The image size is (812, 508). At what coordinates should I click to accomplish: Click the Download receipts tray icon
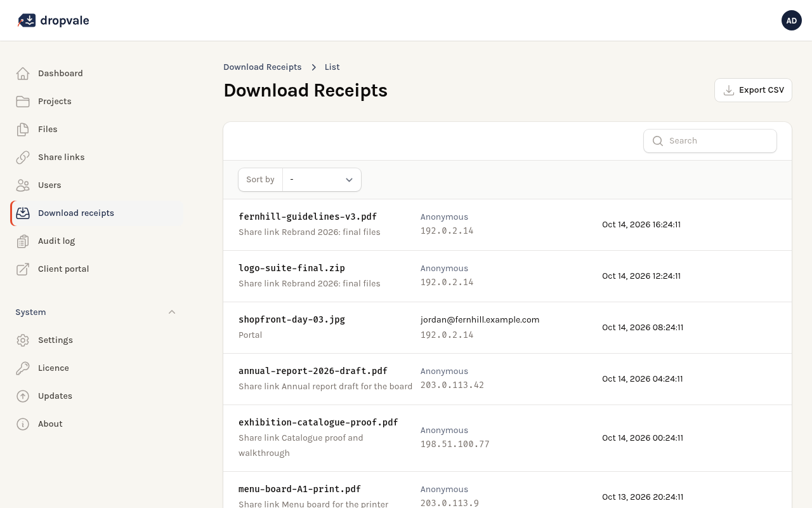tap(23, 213)
